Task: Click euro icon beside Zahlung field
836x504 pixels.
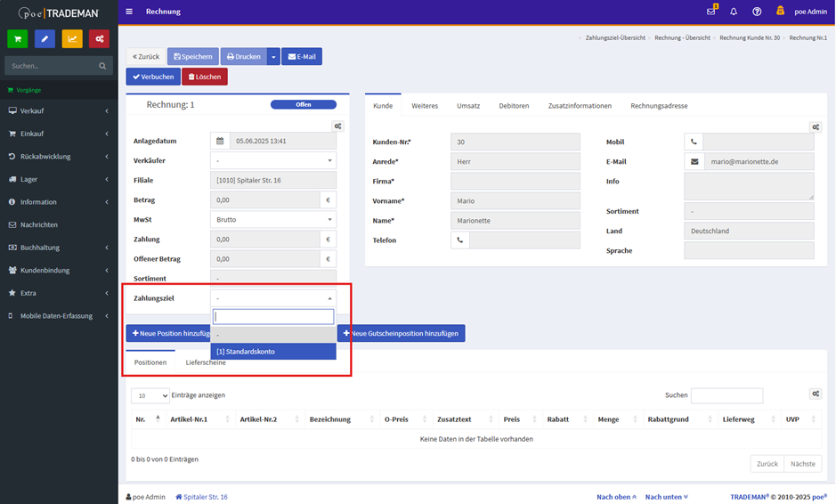Action: 328,240
